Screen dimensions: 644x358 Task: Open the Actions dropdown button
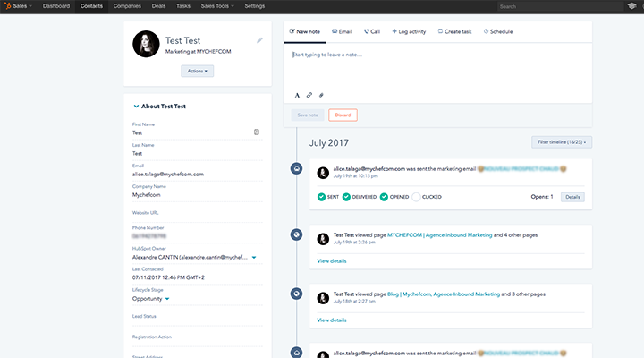pos(197,71)
